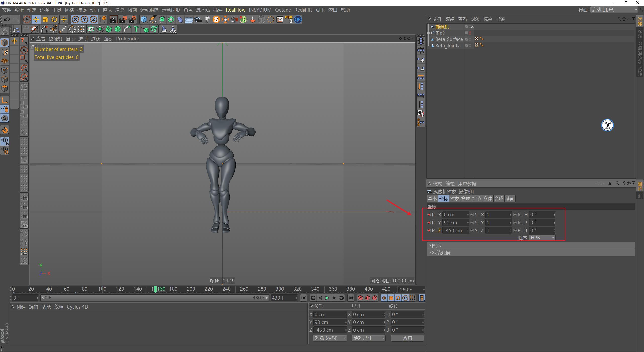This screenshot has height=352, width=644.
Task: Click the keyframe record circle next to P.X
Action: (x=429, y=214)
